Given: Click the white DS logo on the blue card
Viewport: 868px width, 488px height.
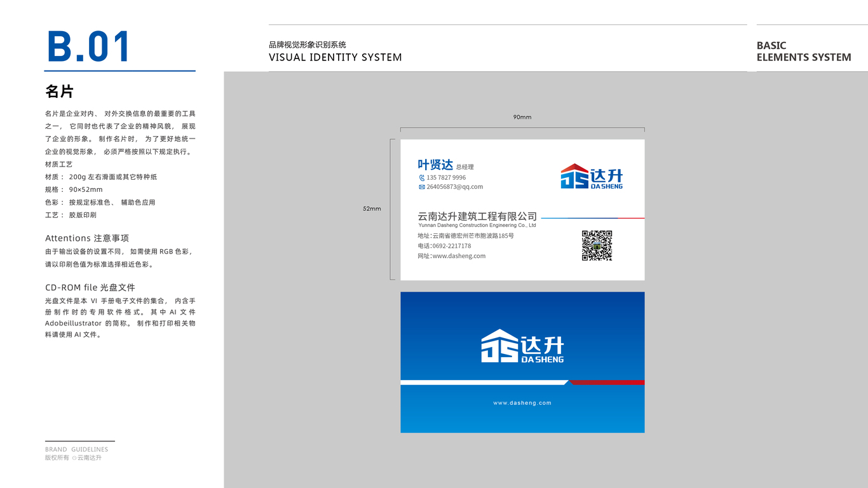Looking at the screenshot, I should tap(522, 346).
